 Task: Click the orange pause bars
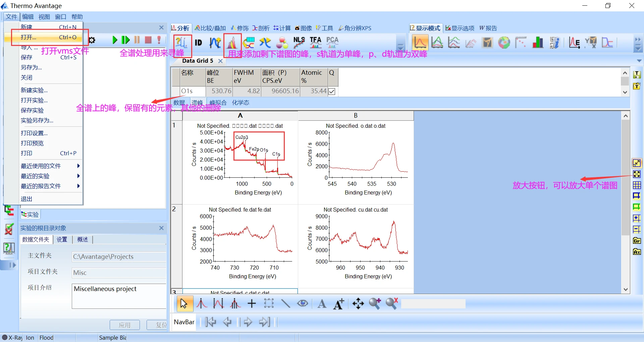[x=137, y=40]
